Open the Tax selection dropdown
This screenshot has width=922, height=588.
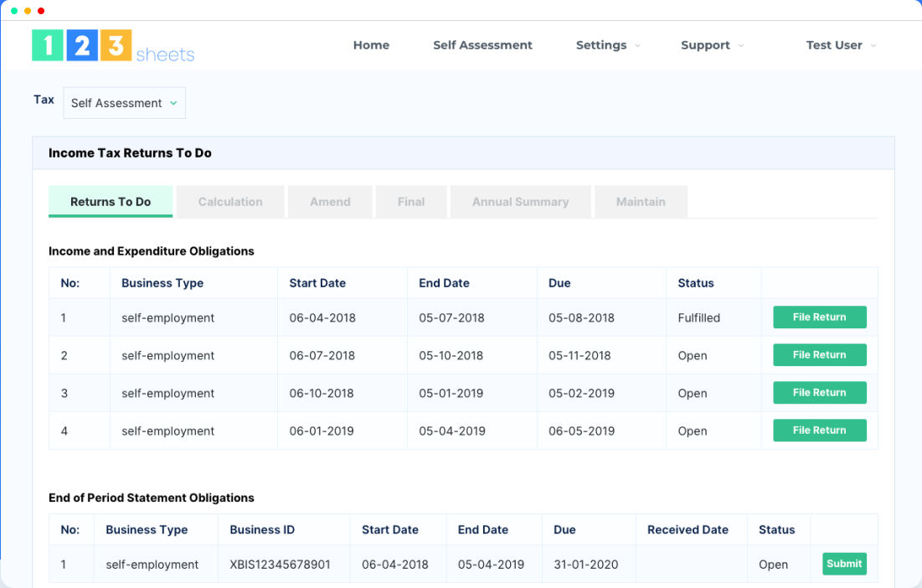[x=123, y=102]
